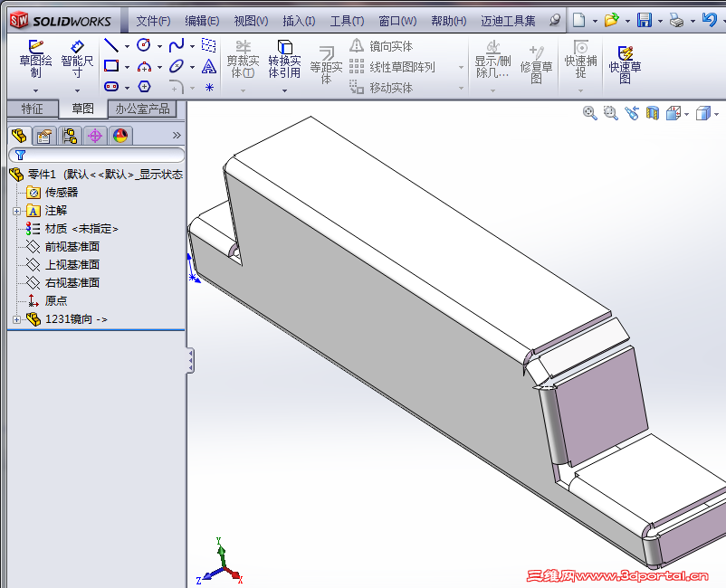This screenshot has height=588, width=726.
Task: Open the DimXpertManager tab icon
Action: 95,136
